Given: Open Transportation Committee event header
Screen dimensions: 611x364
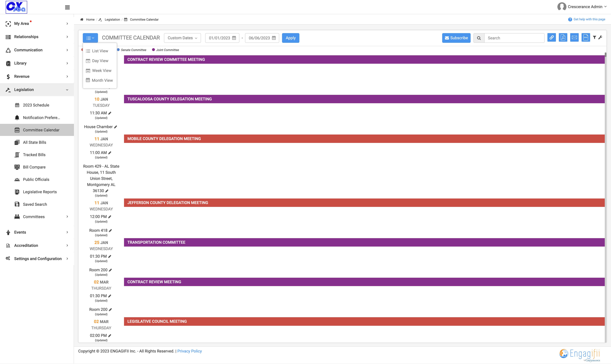Looking at the screenshot, I should pyautogui.click(x=364, y=242).
